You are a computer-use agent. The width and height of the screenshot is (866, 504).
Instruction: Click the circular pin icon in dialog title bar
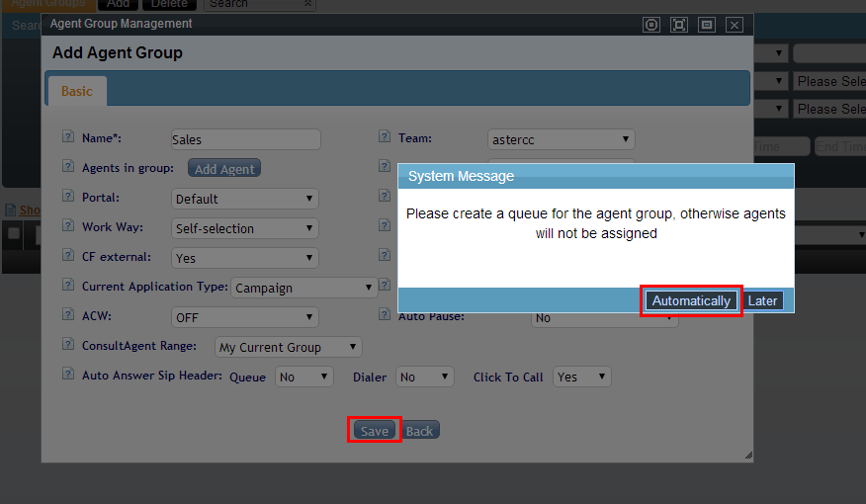[651, 25]
